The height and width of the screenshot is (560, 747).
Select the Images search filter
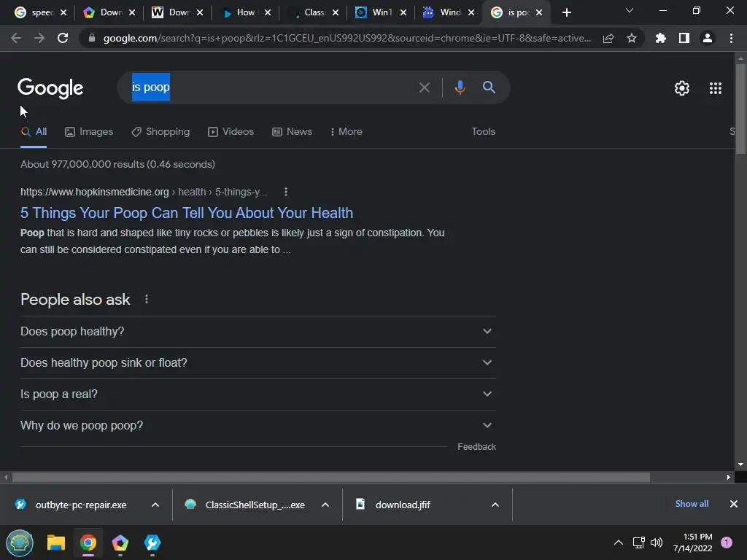tap(89, 132)
